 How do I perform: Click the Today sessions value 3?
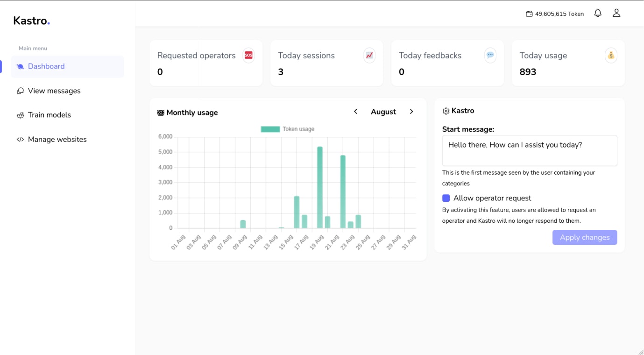point(281,72)
